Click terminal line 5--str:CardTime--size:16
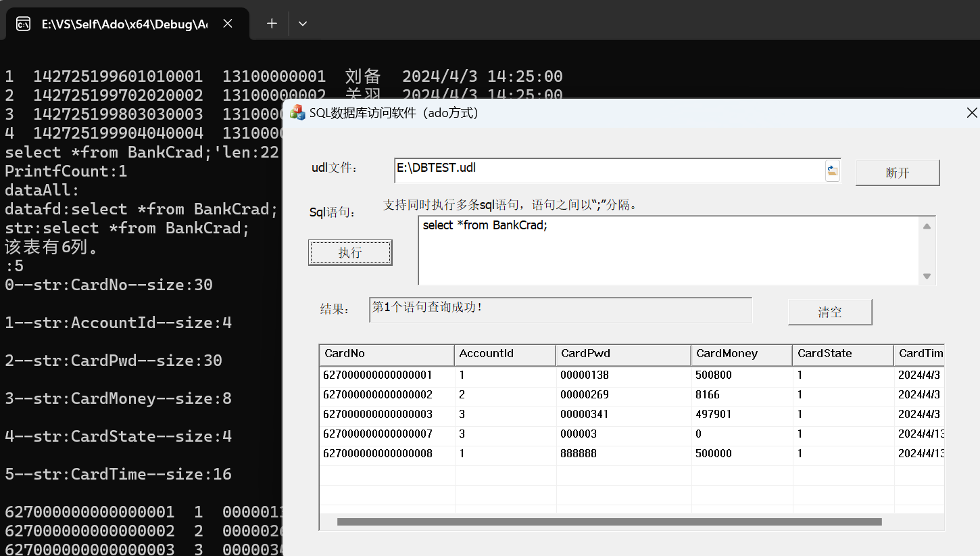 coord(118,474)
